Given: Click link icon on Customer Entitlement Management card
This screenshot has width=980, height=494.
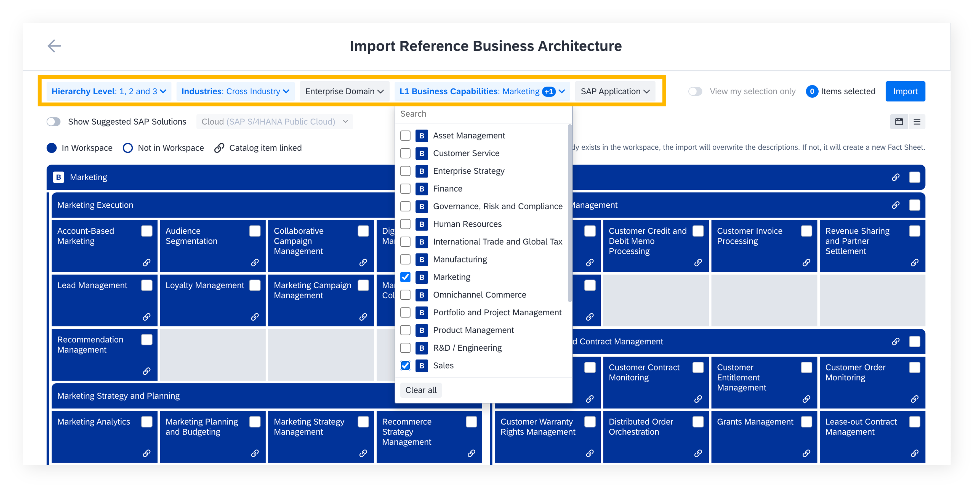Looking at the screenshot, I should coord(806,399).
